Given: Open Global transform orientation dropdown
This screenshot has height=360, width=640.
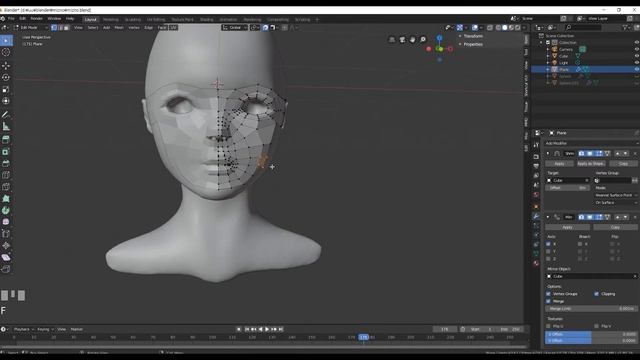Looking at the screenshot, I should (x=235, y=27).
